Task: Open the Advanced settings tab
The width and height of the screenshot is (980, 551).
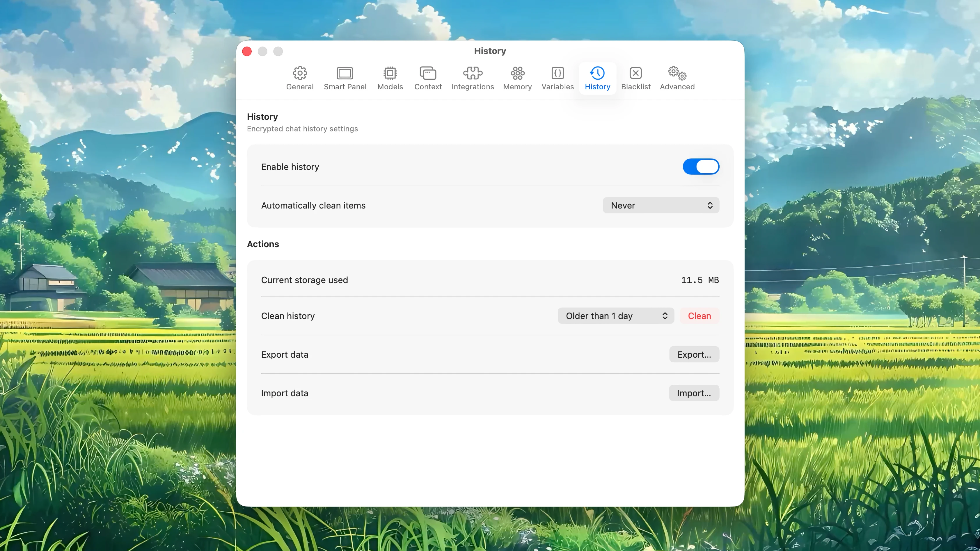Action: (677, 78)
